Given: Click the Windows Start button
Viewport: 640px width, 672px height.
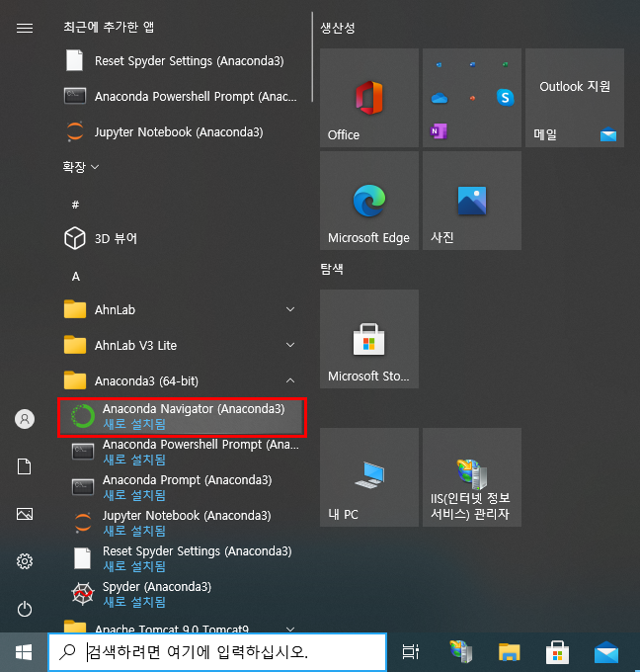Looking at the screenshot, I should [24, 652].
